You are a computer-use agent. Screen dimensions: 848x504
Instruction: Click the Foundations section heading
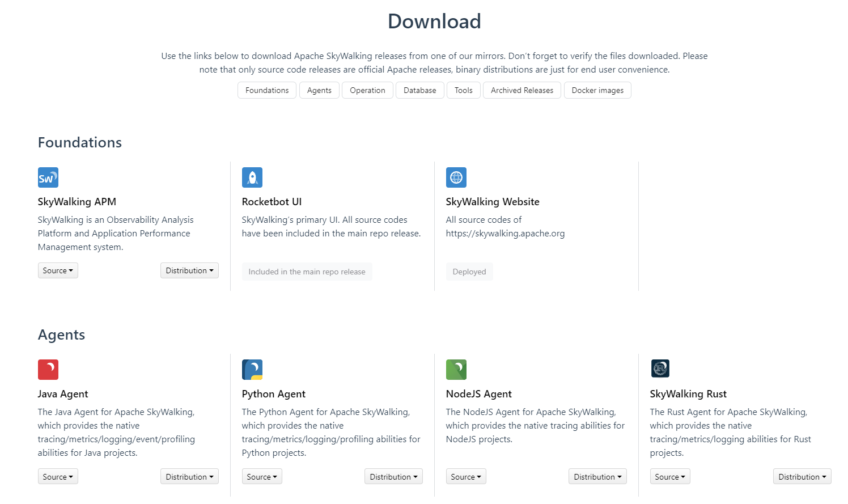80,142
